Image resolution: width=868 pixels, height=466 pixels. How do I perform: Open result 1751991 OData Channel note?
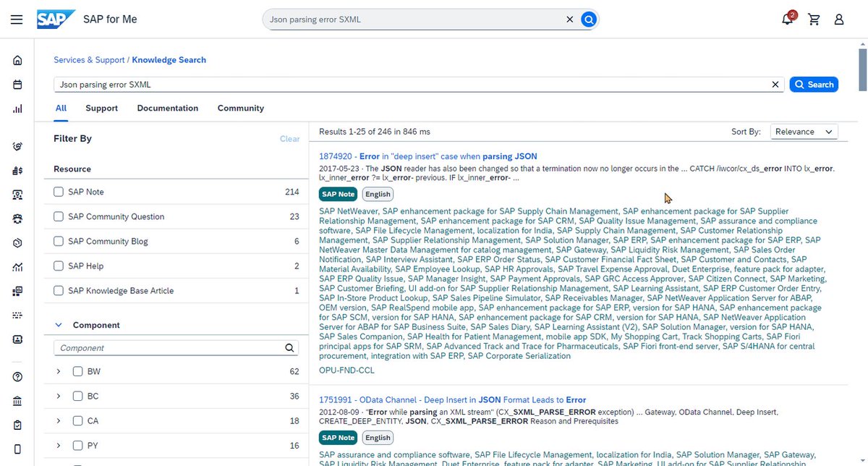click(453, 399)
